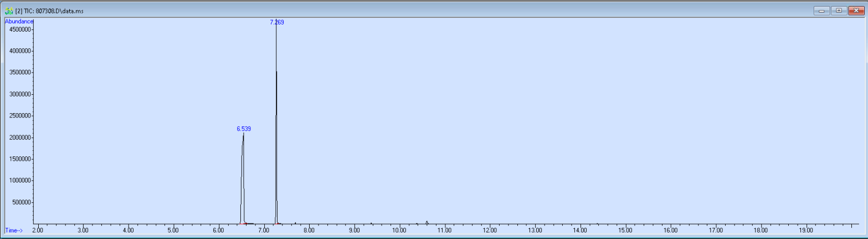This screenshot has width=868, height=239.
Task: Click the 2000000 abundance tick label
Action: pos(19,138)
